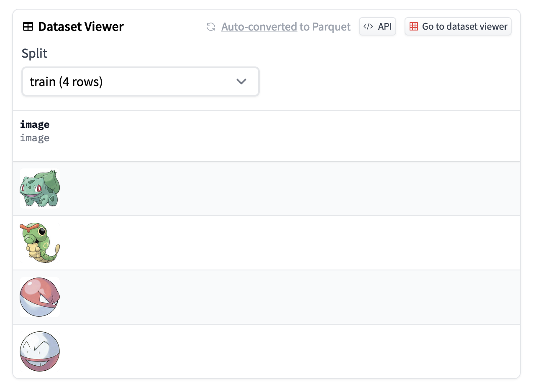This screenshot has height=392, width=533.
Task: Click the gray image type label
Action: (x=35, y=138)
